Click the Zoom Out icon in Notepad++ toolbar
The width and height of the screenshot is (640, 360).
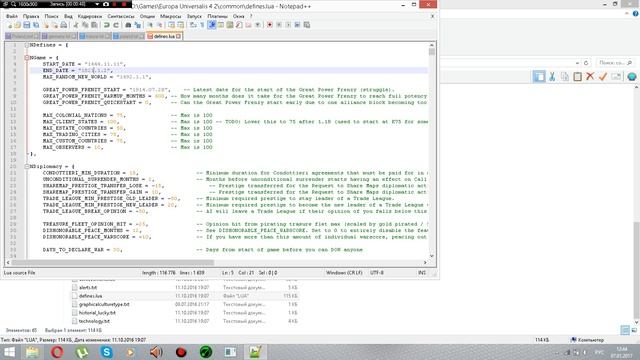coord(159,25)
